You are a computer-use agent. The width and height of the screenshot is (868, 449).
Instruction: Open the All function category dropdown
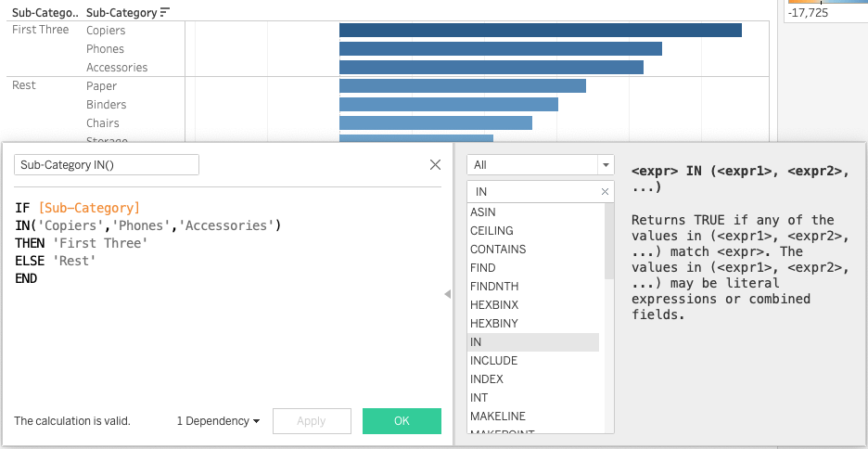click(540, 165)
